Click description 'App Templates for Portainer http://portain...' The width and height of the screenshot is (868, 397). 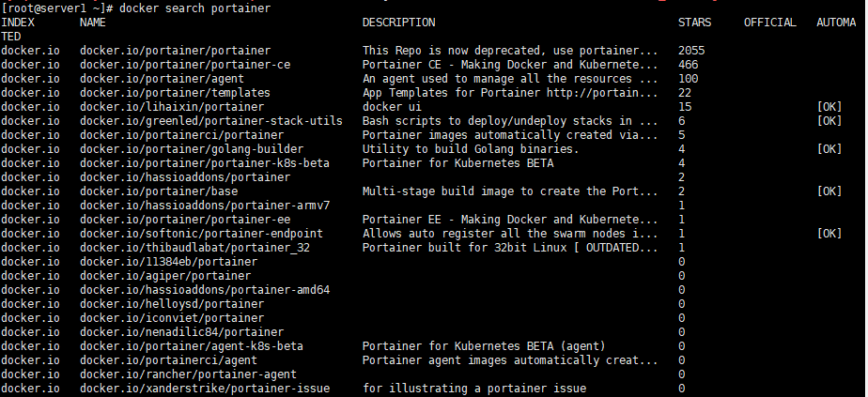(x=510, y=93)
